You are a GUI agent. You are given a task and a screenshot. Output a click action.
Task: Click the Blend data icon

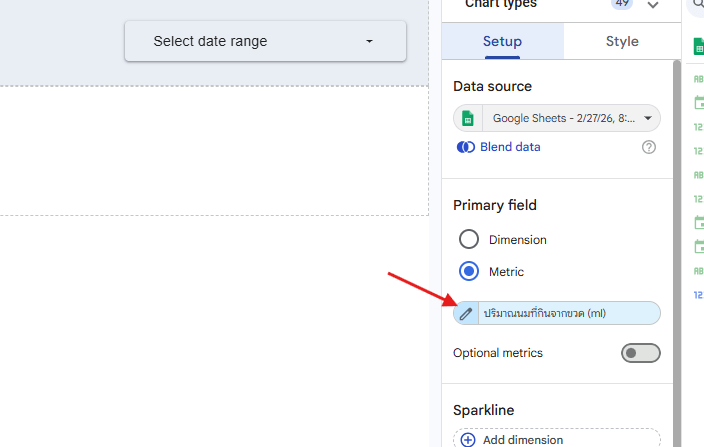tap(466, 147)
